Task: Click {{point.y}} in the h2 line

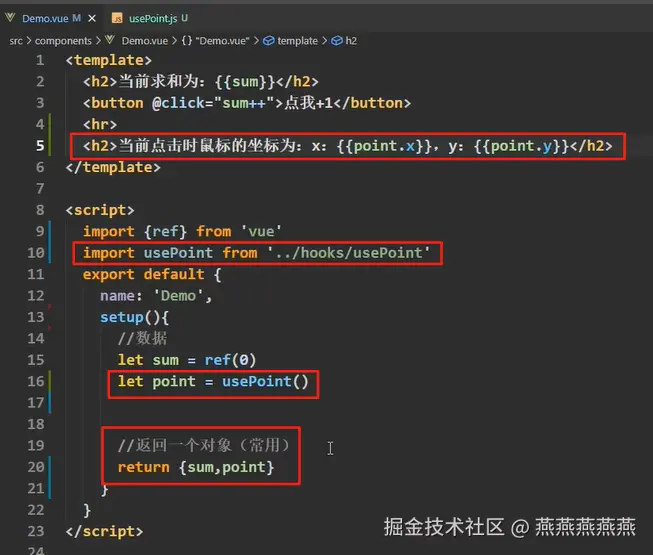Action: coord(521,146)
